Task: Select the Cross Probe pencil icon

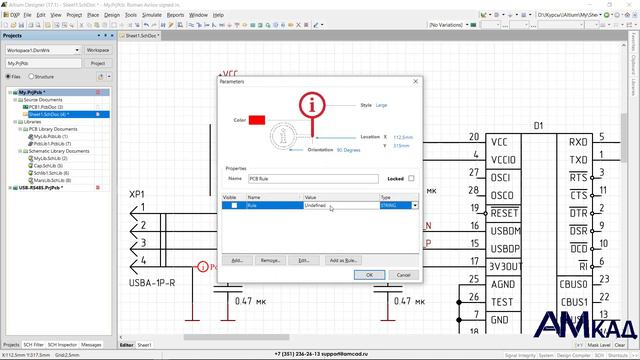Action: point(171,25)
